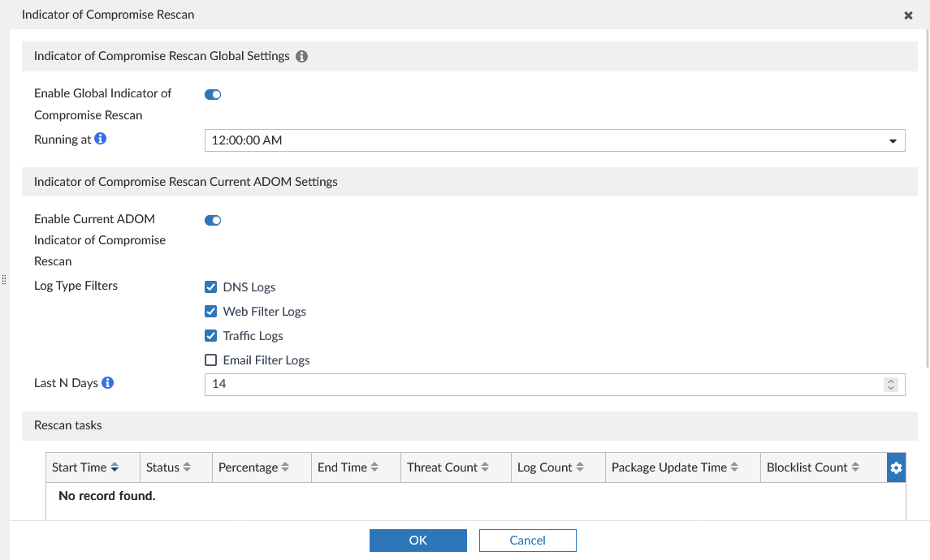The width and height of the screenshot is (930, 560).
Task: Close the Indicator of Compromise Rescan dialog
Action: [908, 15]
